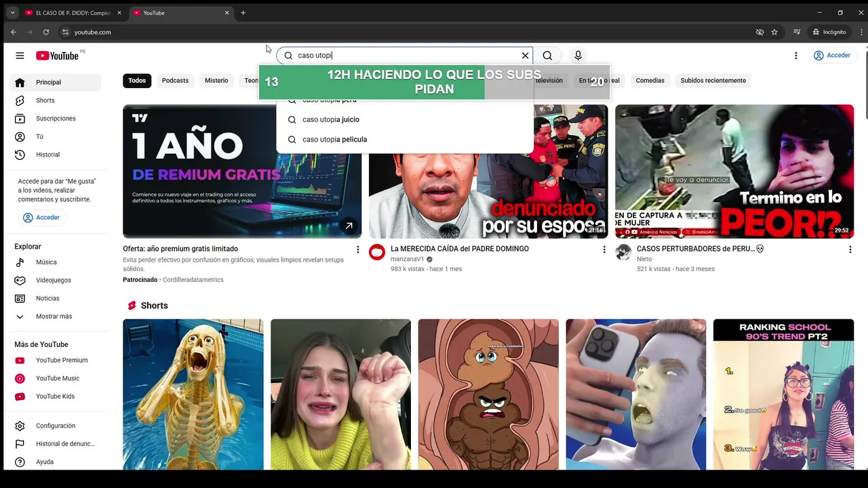Open the Termino en lo PEOR video thumbnail
Screen dimensions: 868x488
pyautogui.click(x=734, y=171)
